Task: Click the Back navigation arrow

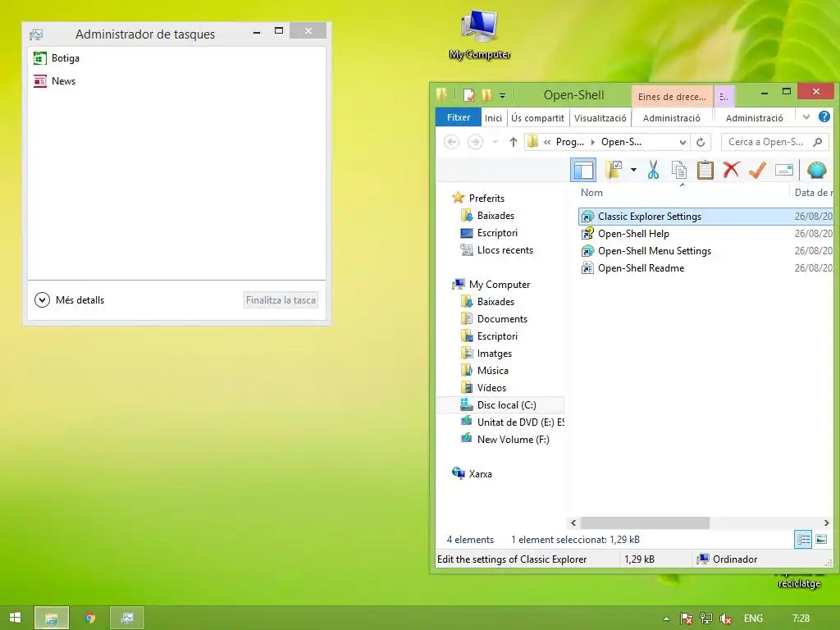Action: [x=452, y=142]
